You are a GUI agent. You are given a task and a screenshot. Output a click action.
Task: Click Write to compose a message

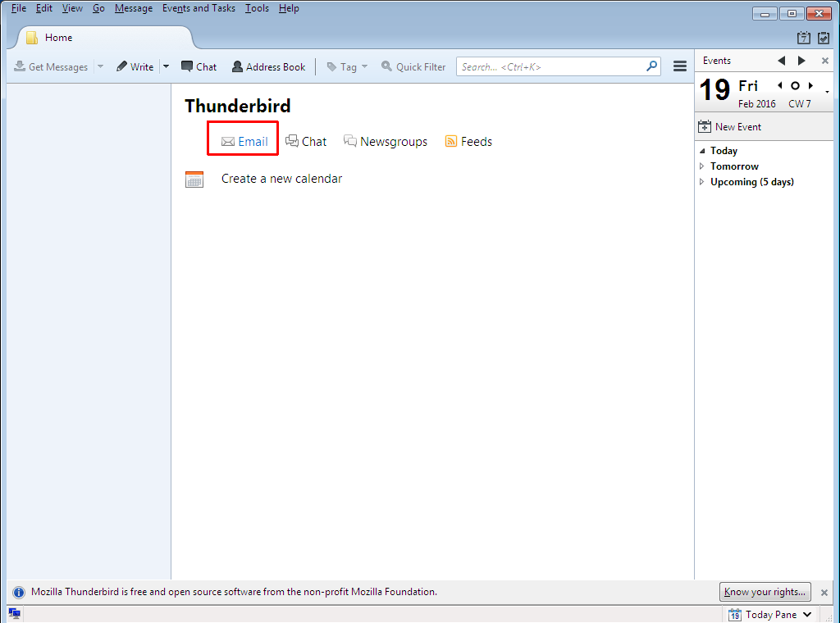pyautogui.click(x=135, y=67)
